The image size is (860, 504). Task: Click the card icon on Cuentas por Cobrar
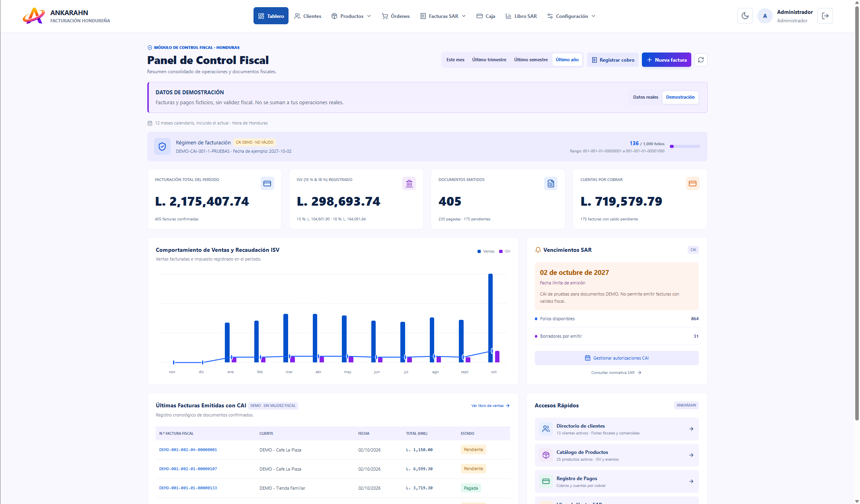692,183
